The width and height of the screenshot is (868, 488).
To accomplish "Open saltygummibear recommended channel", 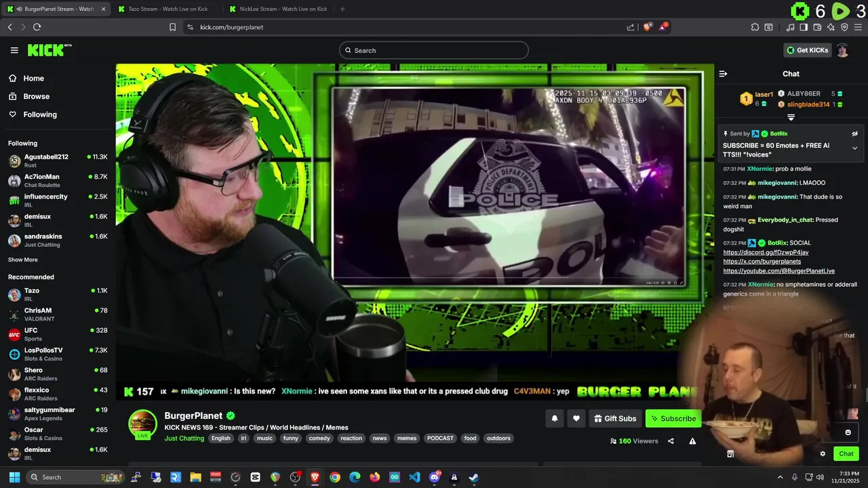I will pyautogui.click(x=58, y=413).
